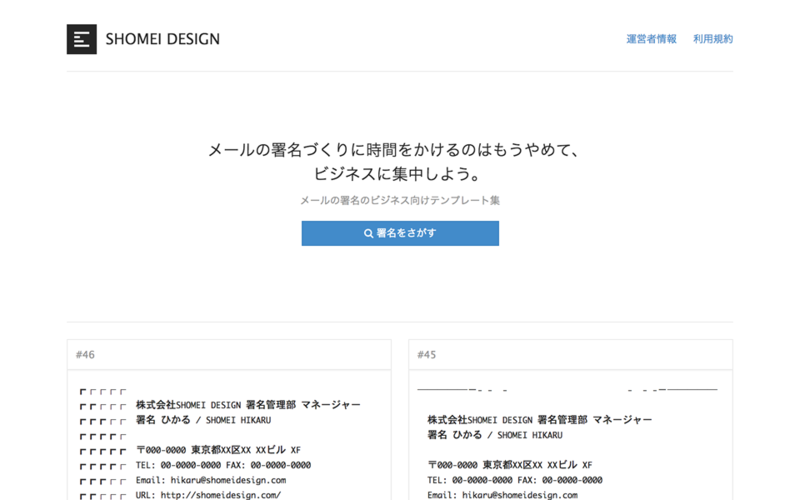Open the 運営者情報 link

[x=651, y=39]
